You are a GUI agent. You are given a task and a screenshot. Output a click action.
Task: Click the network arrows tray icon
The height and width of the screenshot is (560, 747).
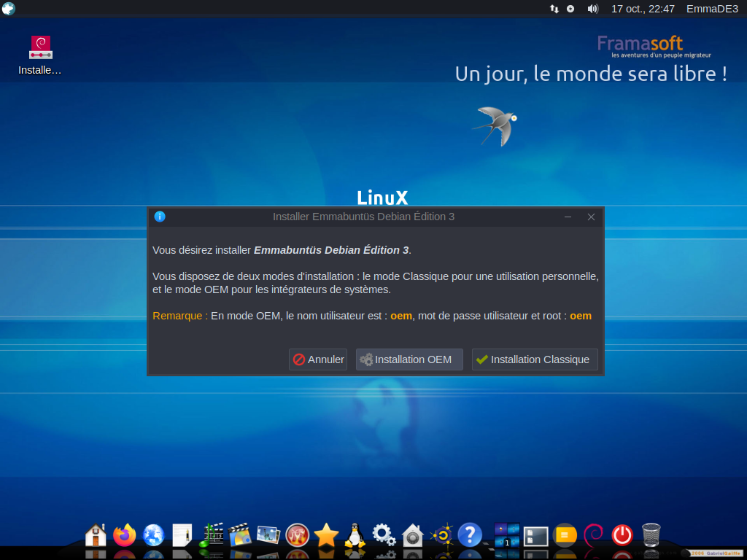pos(554,9)
